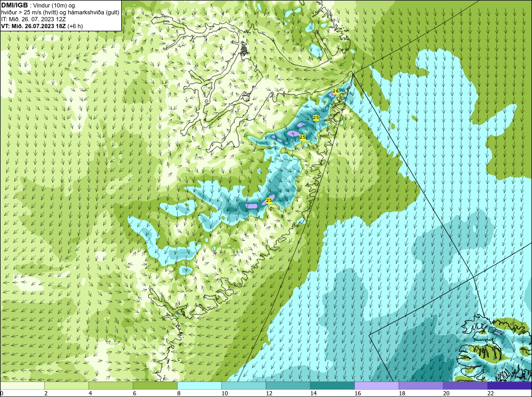Screen dimensions: 532x397
Task: Click the scale value 18
Action: pyautogui.click(x=402, y=393)
